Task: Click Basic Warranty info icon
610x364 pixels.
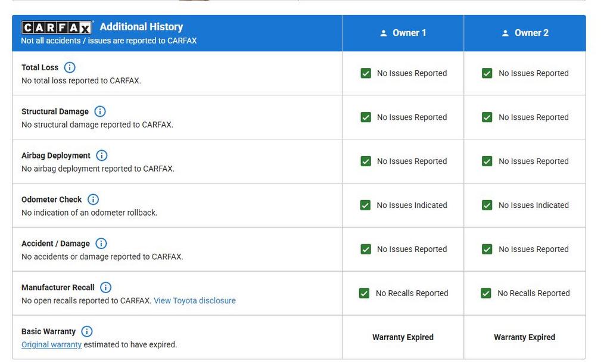Action: 87,332
